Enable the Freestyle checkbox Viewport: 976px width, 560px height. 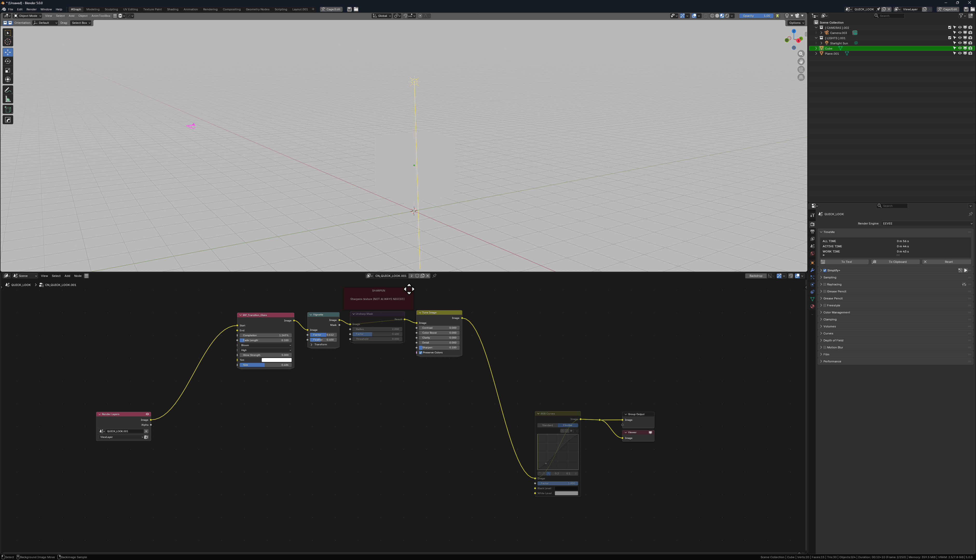click(825, 305)
